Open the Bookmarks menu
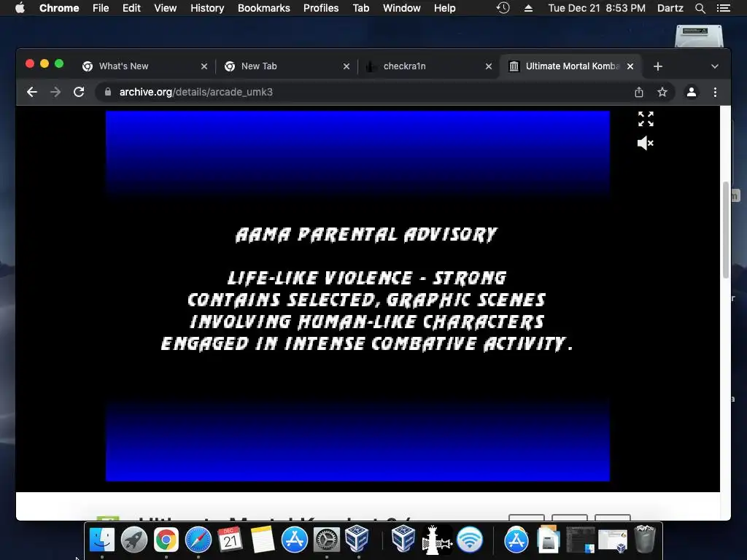The width and height of the screenshot is (747, 560). point(264,8)
